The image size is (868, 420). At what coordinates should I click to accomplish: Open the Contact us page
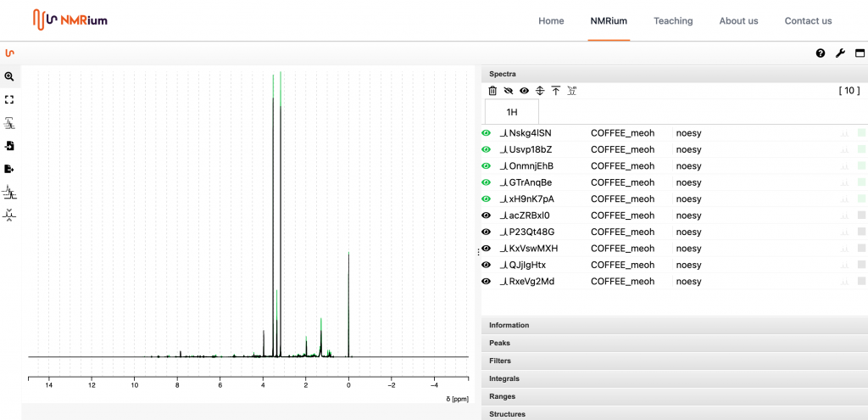(x=808, y=21)
